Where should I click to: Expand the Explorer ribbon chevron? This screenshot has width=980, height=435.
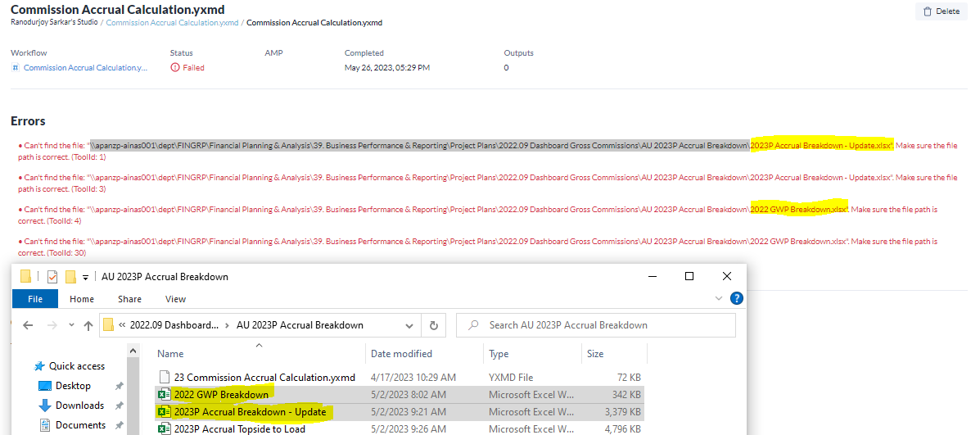click(x=719, y=299)
